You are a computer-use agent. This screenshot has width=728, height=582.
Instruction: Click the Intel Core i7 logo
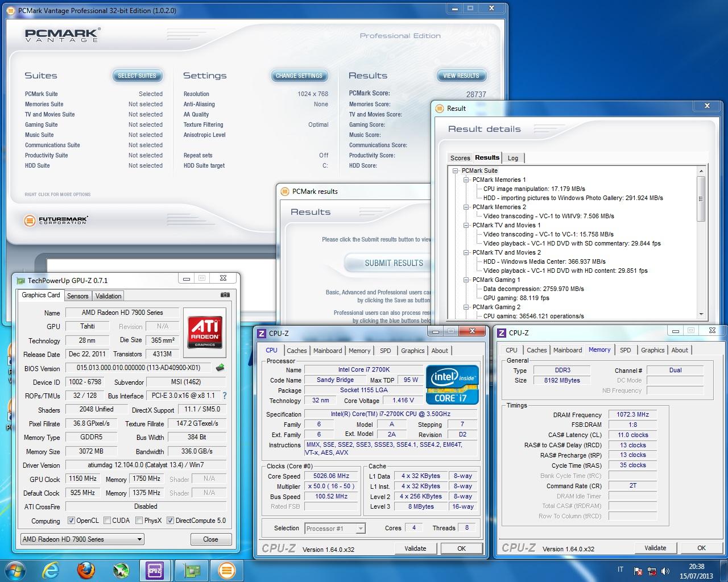453,385
